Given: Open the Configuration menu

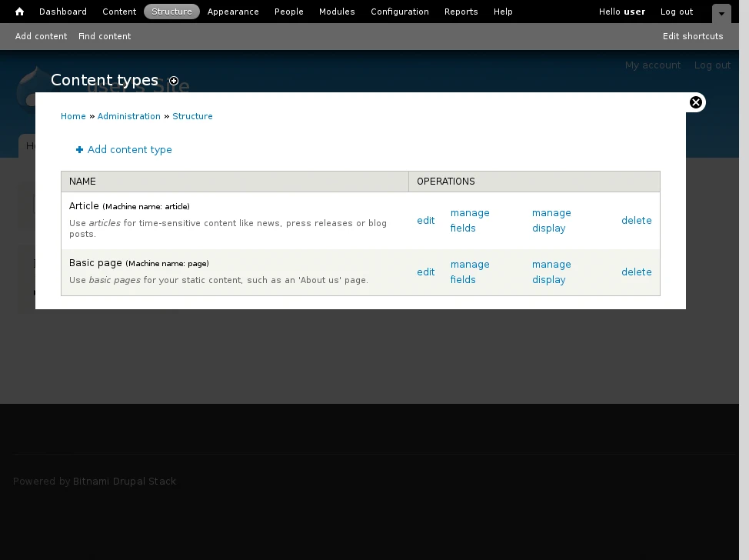Looking at the screenshot, I should (x=400, y=12).
